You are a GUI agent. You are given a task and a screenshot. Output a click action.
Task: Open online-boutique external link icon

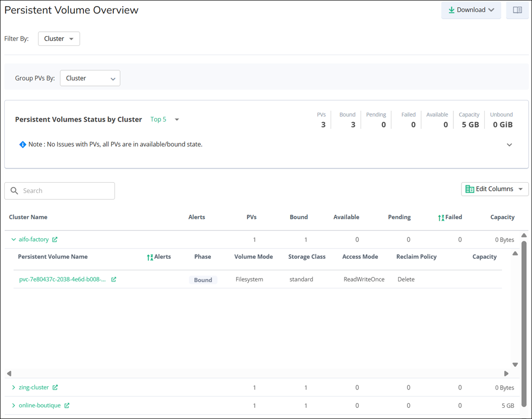point(67,406)
